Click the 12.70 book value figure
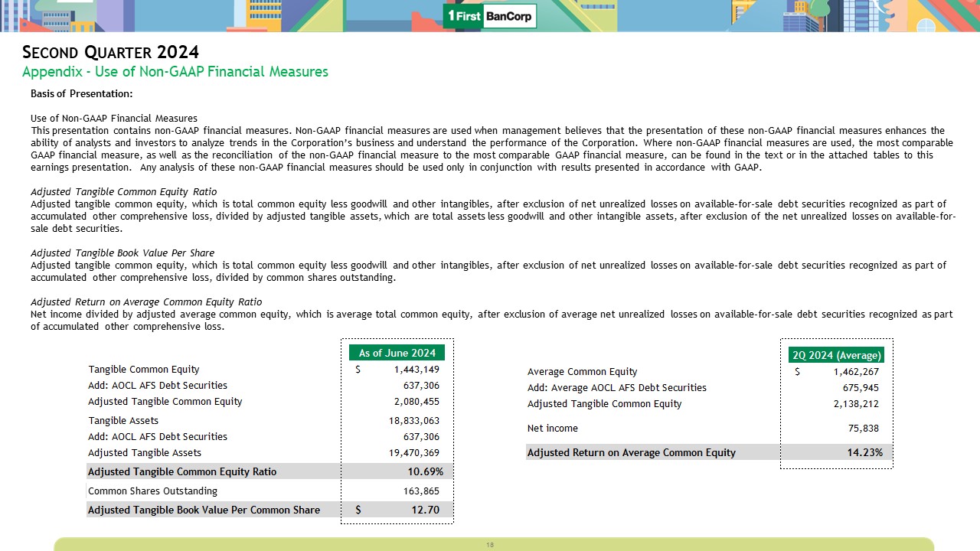 click(424, 510)
